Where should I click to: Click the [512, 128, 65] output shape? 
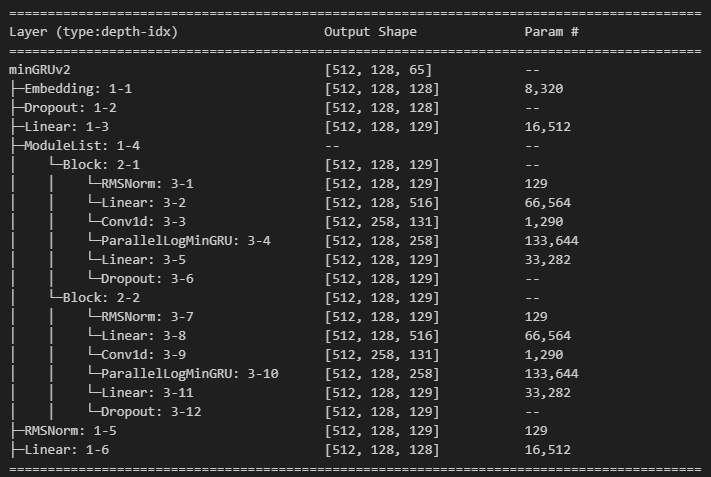point(378,70)
